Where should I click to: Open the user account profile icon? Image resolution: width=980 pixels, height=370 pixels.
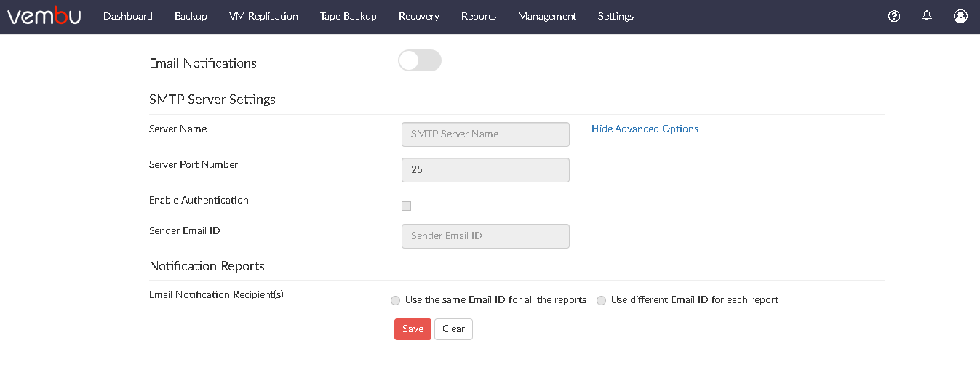(960, 16)
